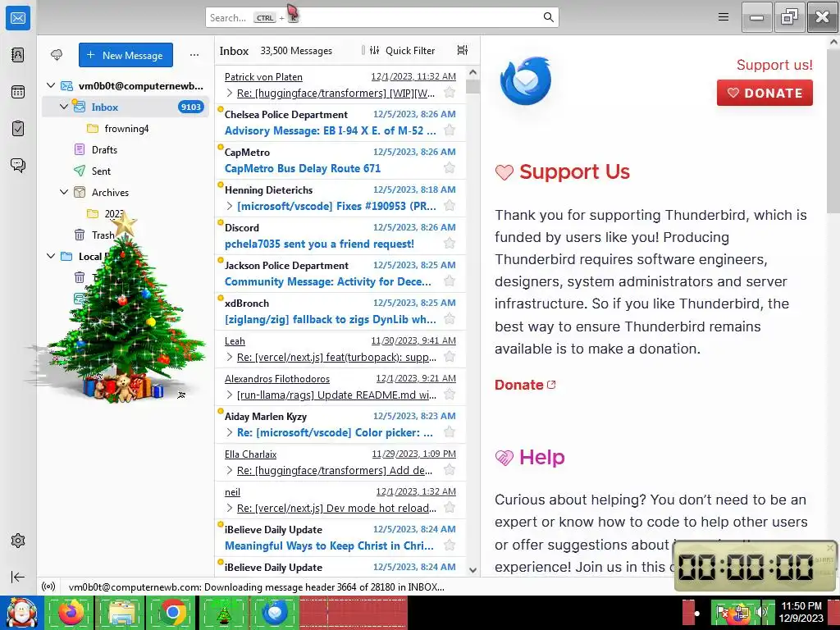Star the Jackson Police Department message
The height and width of the screenshot is (630, 840).
pyautogui.click(x=450, y=281)
